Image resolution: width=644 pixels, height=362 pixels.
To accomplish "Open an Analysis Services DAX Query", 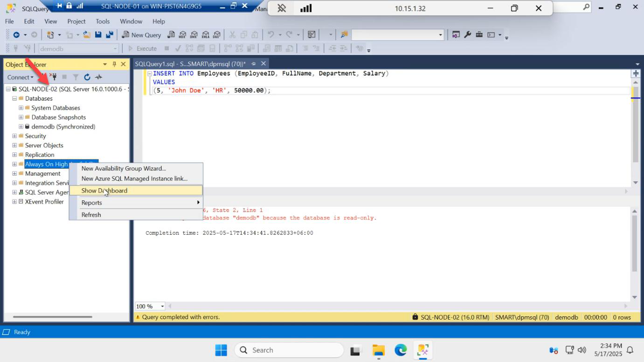I will tap(217, 35).
